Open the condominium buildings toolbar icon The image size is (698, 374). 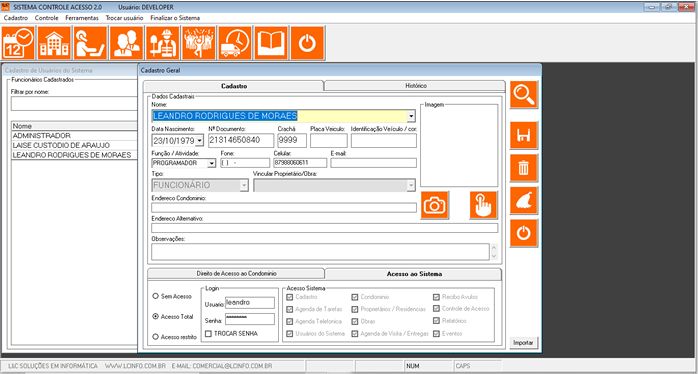pos(54,43)
